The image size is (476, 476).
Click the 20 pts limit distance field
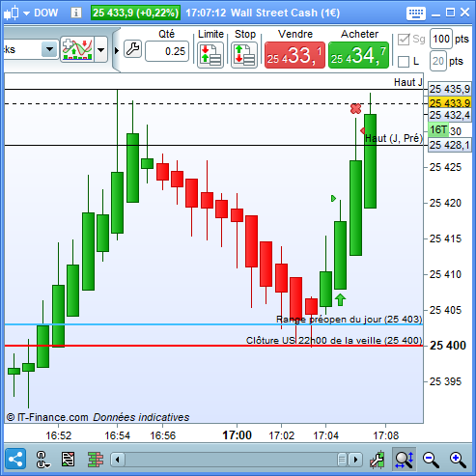click(x=438, y=61)
